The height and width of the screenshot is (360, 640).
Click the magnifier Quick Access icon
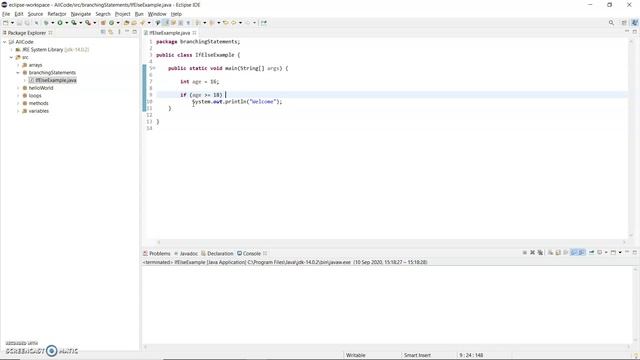[611, 23]
